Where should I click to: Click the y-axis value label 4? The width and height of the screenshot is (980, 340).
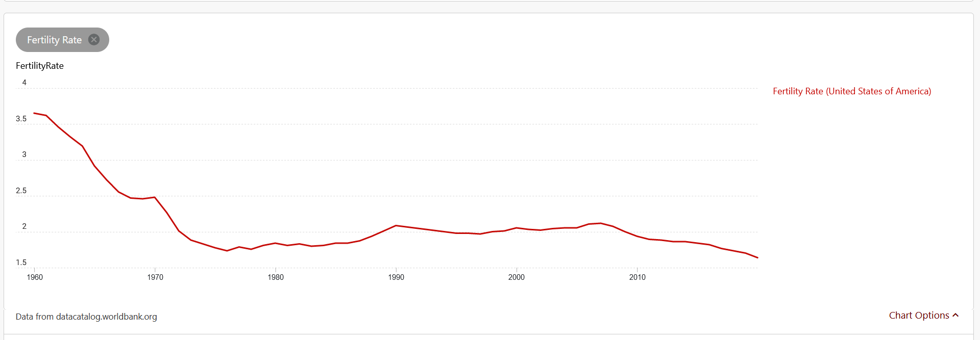click(24, 83)
